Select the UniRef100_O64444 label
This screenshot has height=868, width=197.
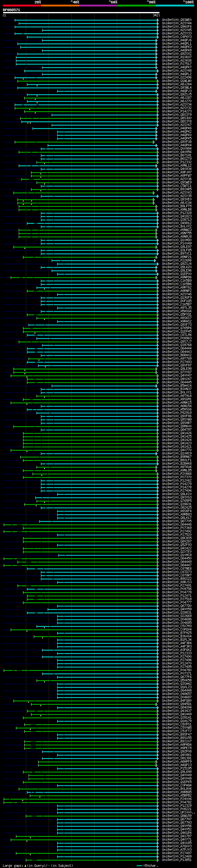click(x=177, y=349)
